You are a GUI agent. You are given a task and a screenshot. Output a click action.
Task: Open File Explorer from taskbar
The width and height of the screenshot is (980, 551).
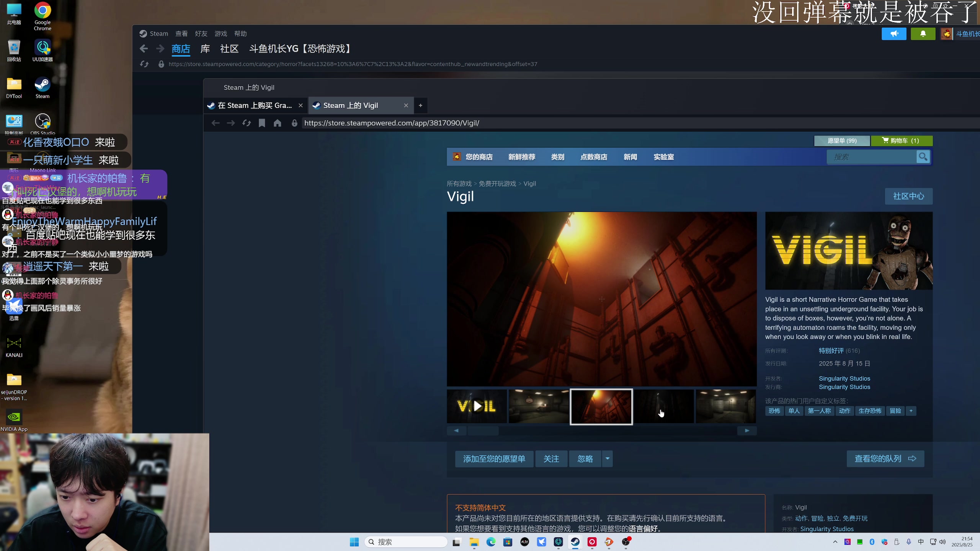[474, 542]
